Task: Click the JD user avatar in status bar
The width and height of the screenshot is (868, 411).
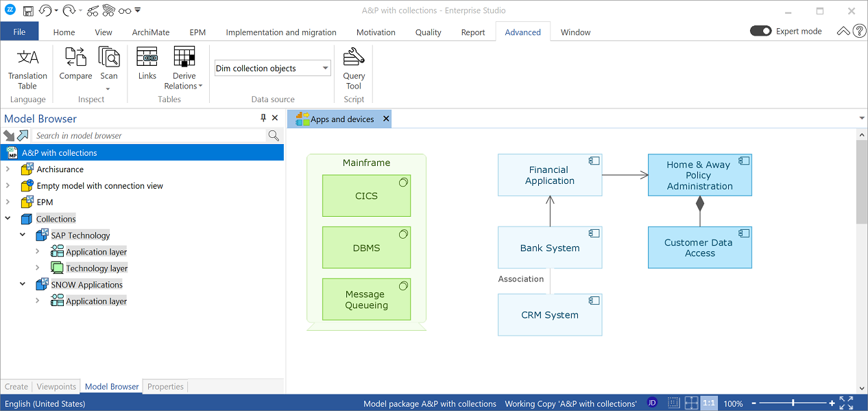Action: [652, 403]
